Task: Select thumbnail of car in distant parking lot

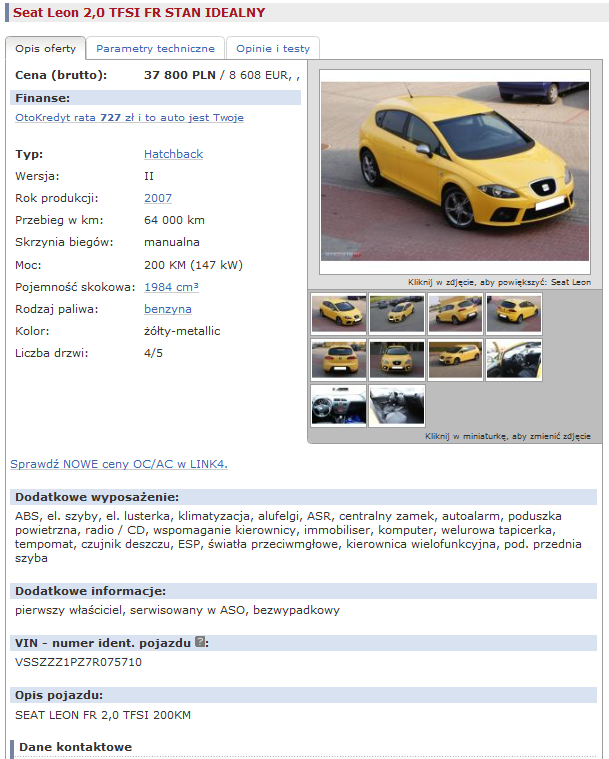Action: [397, 313]
